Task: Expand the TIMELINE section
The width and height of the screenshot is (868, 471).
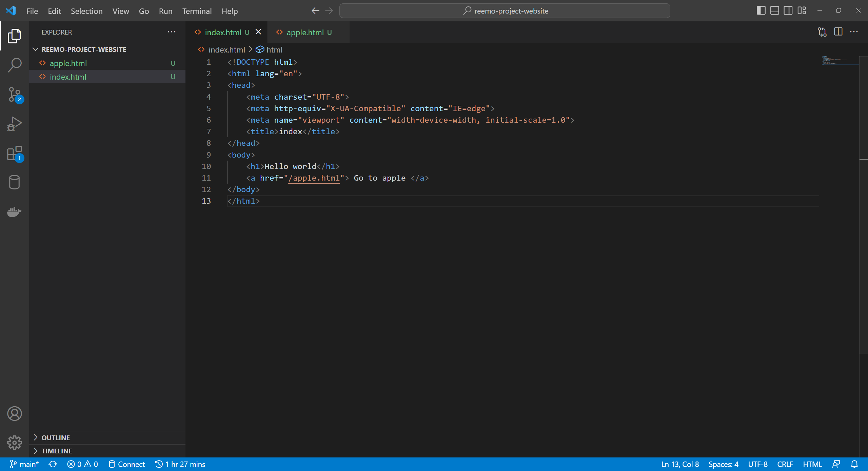Action: tap(107, 451)
